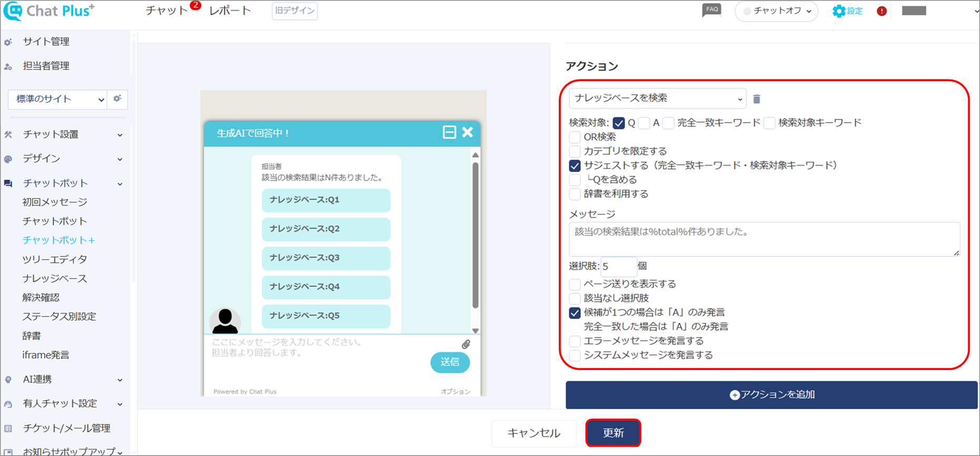Click the operator avatar in chat preview
The height and width of the screenshot is (456, 980).
pyautogui.click(x=225, y=321)
